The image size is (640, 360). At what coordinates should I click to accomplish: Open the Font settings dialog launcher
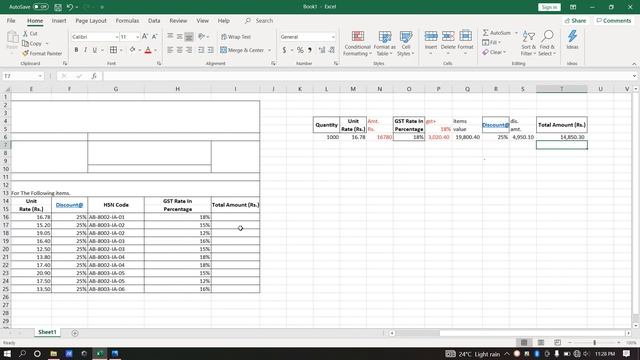coord(159,63)
